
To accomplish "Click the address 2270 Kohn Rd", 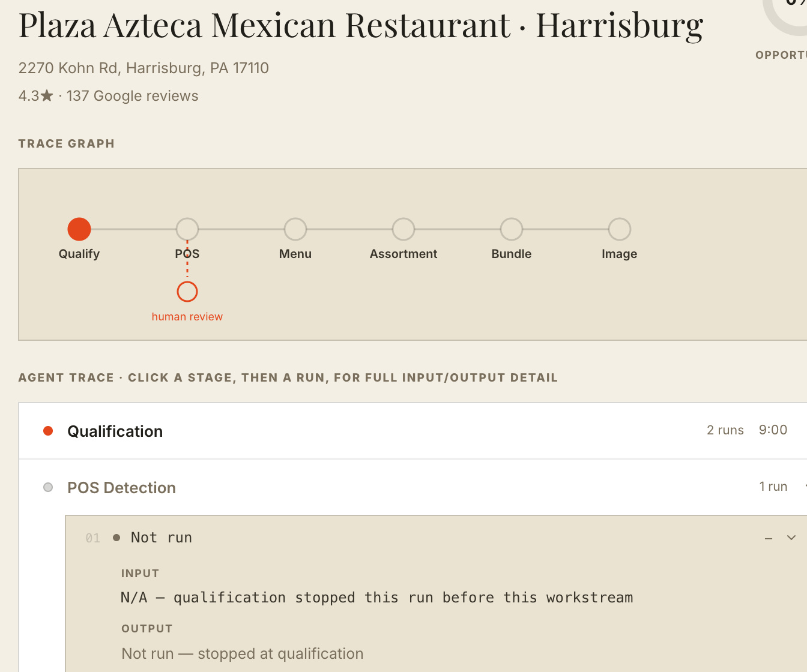I will [144, 68].
